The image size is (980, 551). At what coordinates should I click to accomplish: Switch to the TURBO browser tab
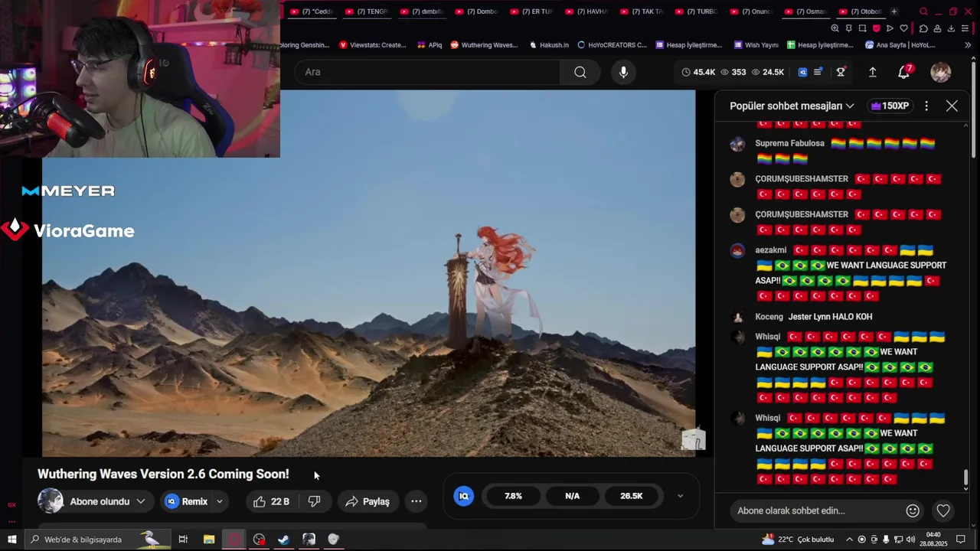[x=697, y=11]
